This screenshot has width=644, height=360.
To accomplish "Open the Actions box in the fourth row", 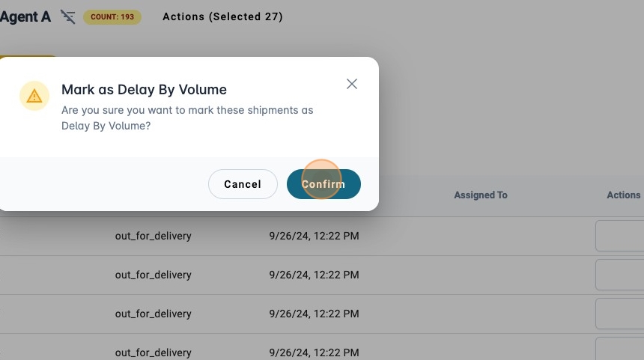I will click(x=620, y=350).
